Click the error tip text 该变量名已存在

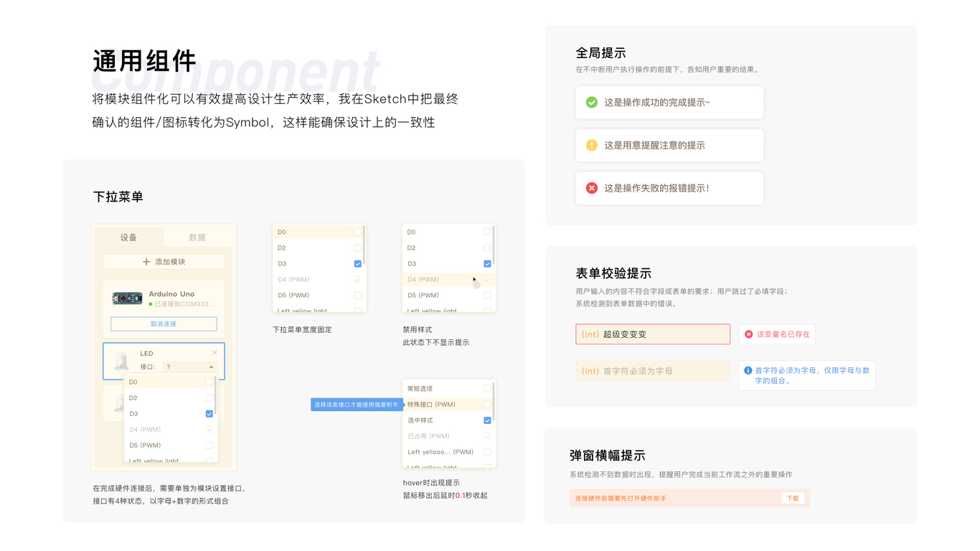pos(783,334)
